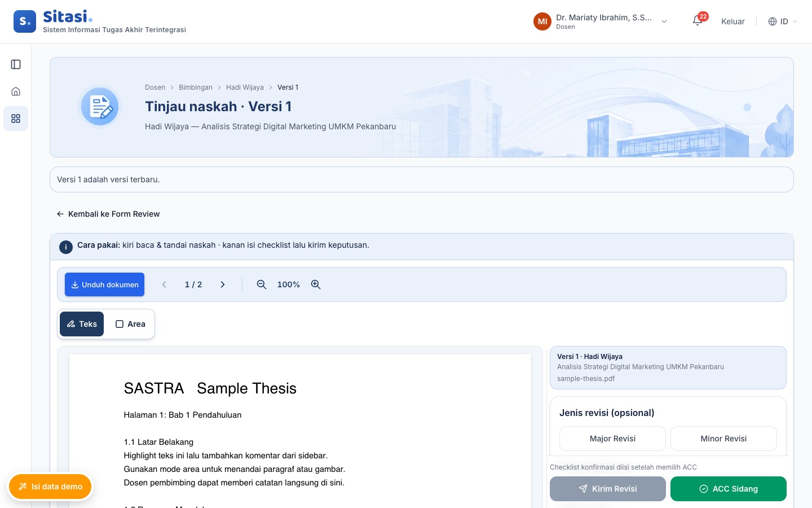Click the sample-thesis.pdf file name
Screen dimensions: 812x508
[x=586, y=379]
